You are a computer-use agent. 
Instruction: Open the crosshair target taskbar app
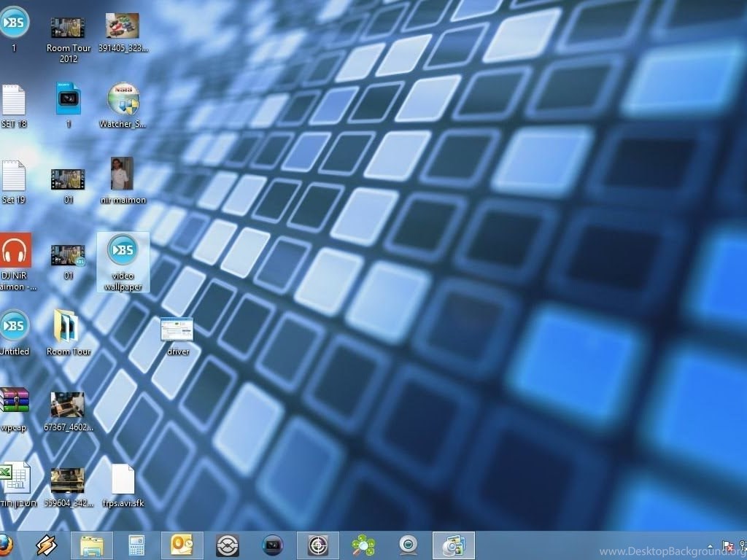pyautogui.click(x=318, y=545)
